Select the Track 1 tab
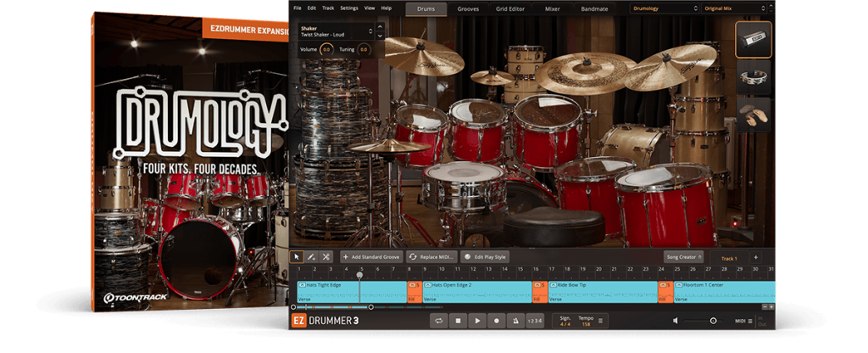The width and height of the screenshot is (868, 353). coord(728,258)
